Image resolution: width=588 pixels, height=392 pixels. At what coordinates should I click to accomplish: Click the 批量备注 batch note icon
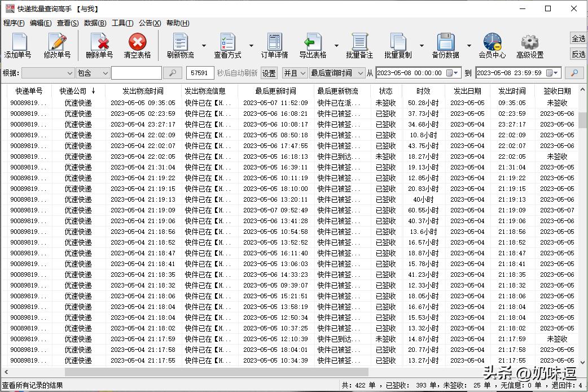click(359, 45)
